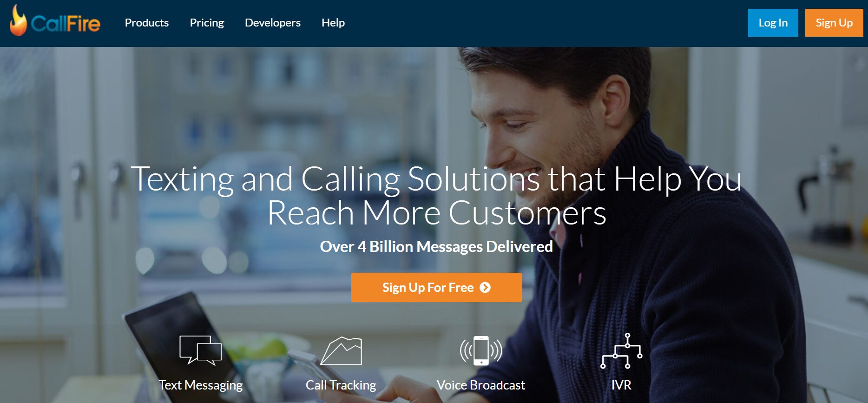
Task: Click the orange Sign Up button
Action: pyautogui.click(x=834, y=23)
